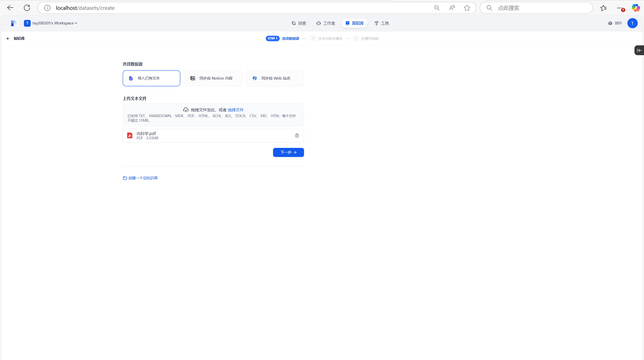Open browser settings and more menu

coord(619,8)
